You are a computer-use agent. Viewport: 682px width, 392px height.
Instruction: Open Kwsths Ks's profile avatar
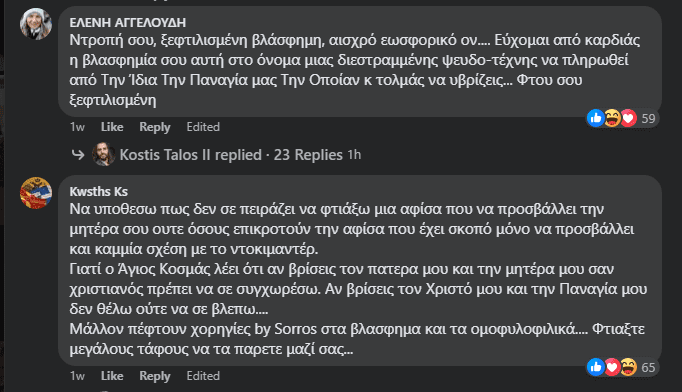pyautogui.click(x=36, y=193)
